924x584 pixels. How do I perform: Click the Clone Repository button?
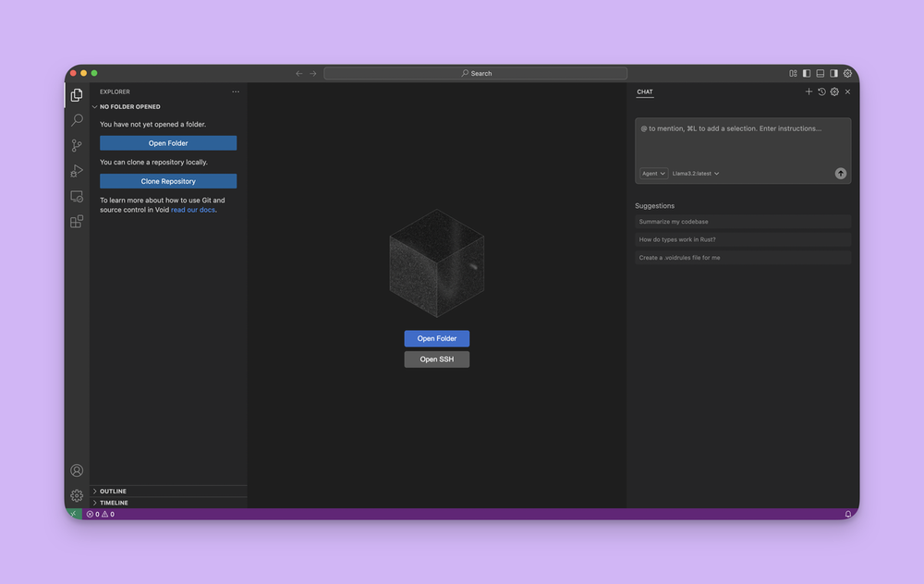(168, 181)
